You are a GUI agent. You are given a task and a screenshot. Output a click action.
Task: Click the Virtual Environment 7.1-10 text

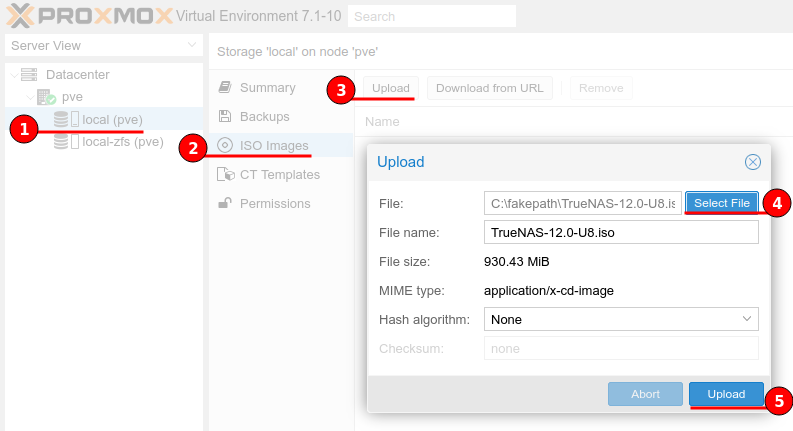point(258,16)
